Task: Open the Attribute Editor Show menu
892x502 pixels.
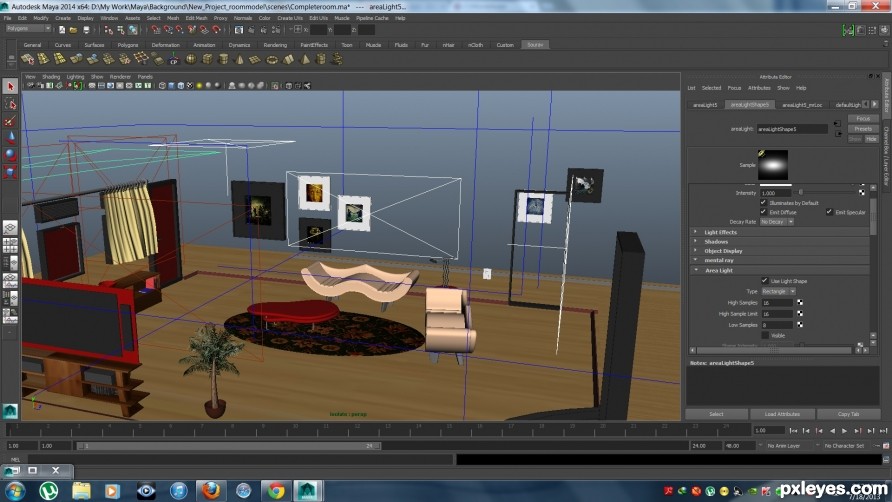Action: point(783,88)
